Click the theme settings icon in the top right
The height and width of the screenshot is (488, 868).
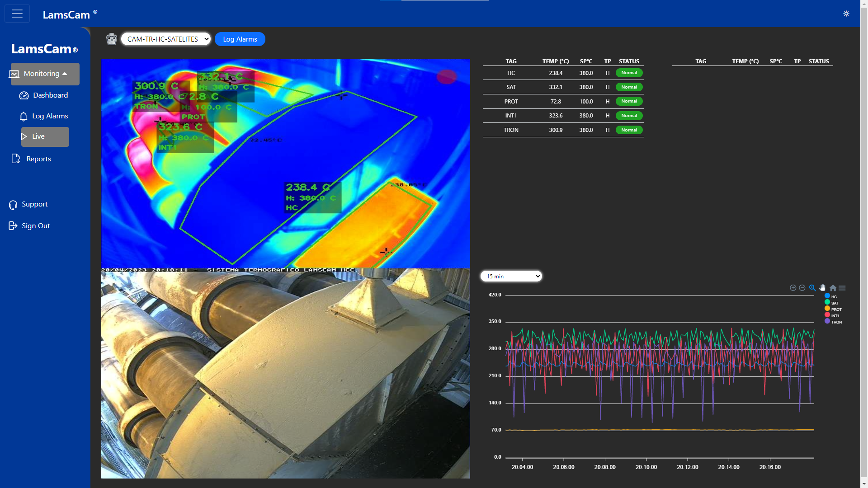pyautogui.click(x=846, y=14)
